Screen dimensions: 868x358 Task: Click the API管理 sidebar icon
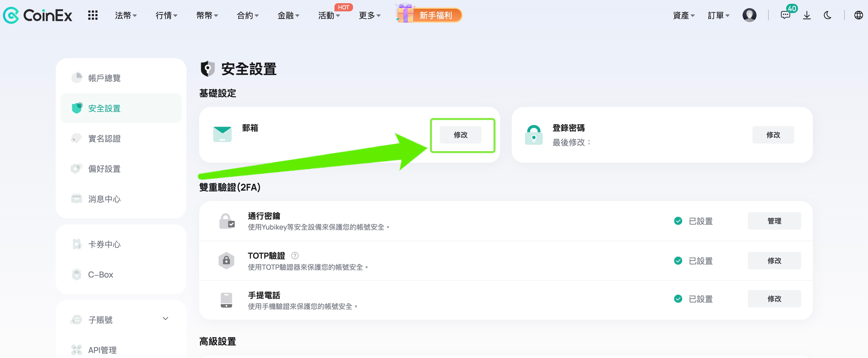(x=76, y=350)
